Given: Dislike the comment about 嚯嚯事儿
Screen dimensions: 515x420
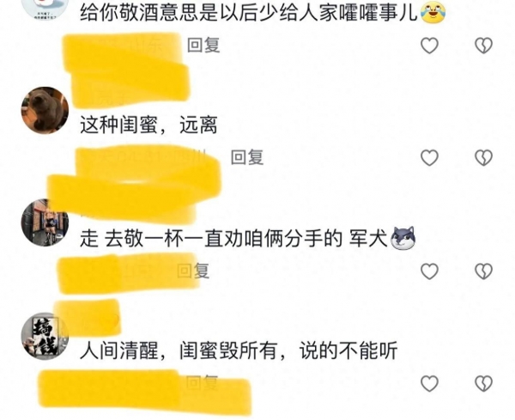Looking at the screenshot, I should click(483, 46).
